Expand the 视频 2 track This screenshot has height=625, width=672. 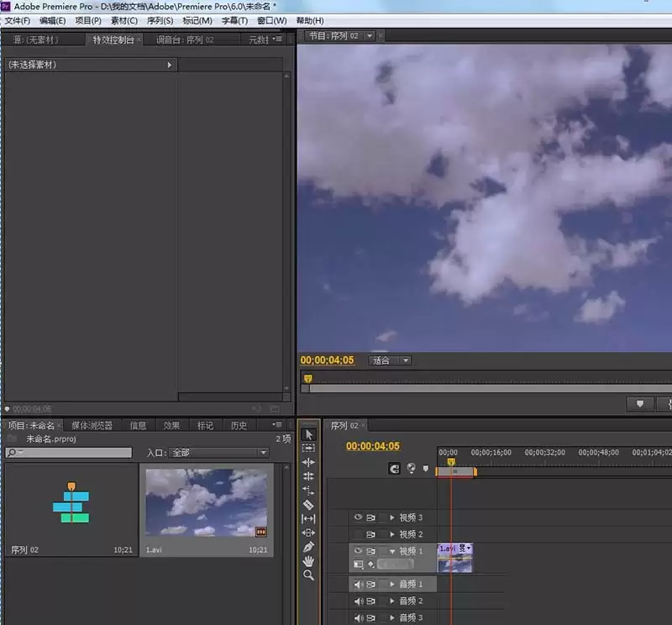(392, 534)
